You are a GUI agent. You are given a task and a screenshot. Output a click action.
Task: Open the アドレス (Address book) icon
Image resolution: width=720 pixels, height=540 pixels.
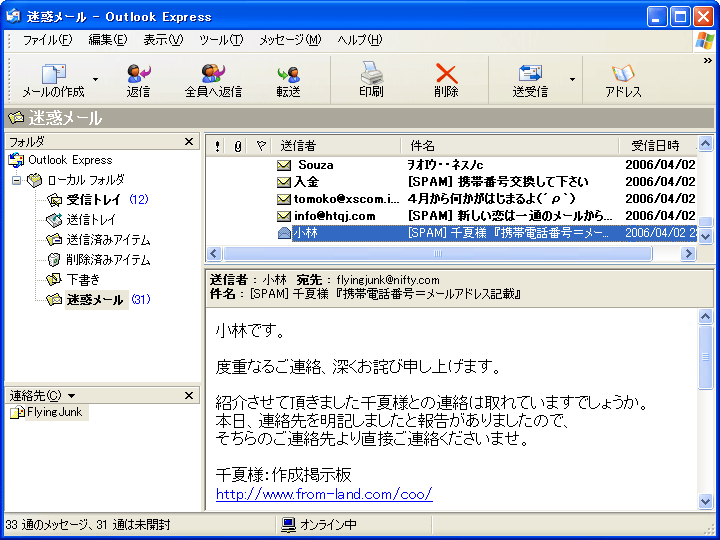(623, 73)
